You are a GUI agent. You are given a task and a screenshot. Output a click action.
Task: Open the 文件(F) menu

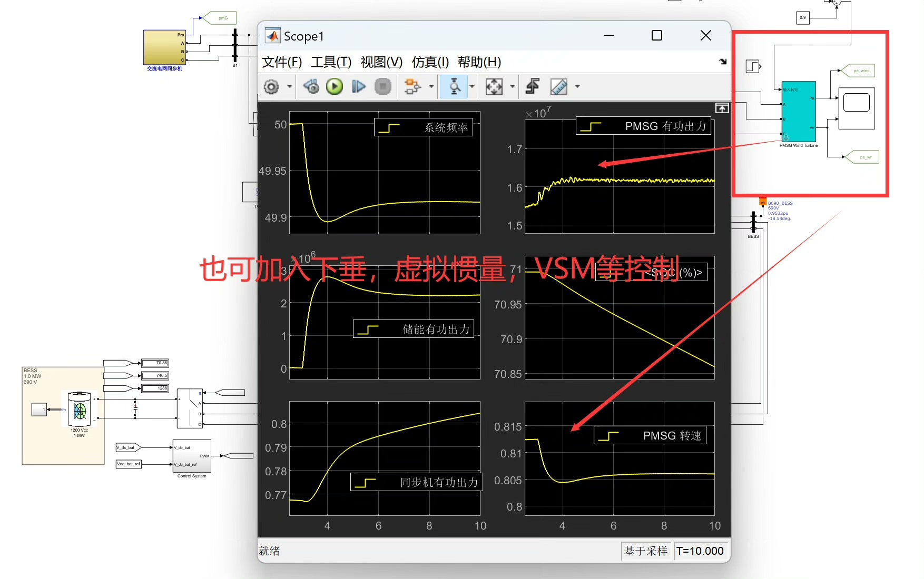pyautogui.click(x=282, y=62)
